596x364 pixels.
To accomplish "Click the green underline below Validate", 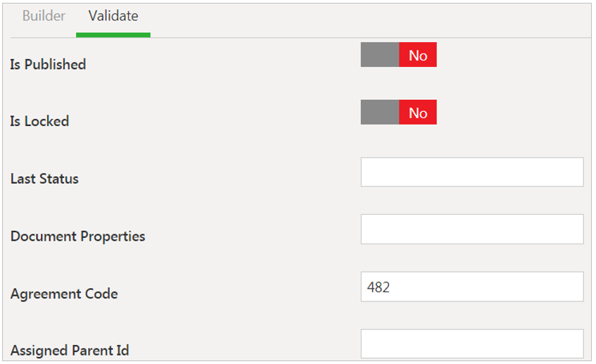I will 113,34.
